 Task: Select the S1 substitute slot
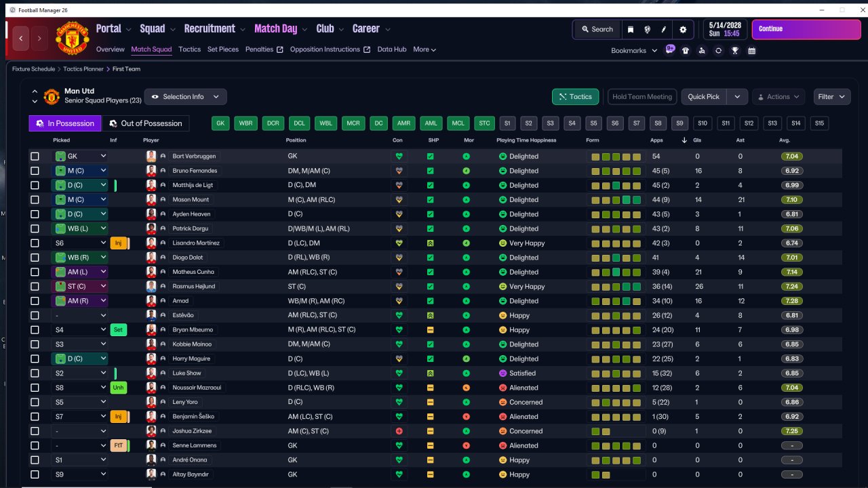point(507,123)
